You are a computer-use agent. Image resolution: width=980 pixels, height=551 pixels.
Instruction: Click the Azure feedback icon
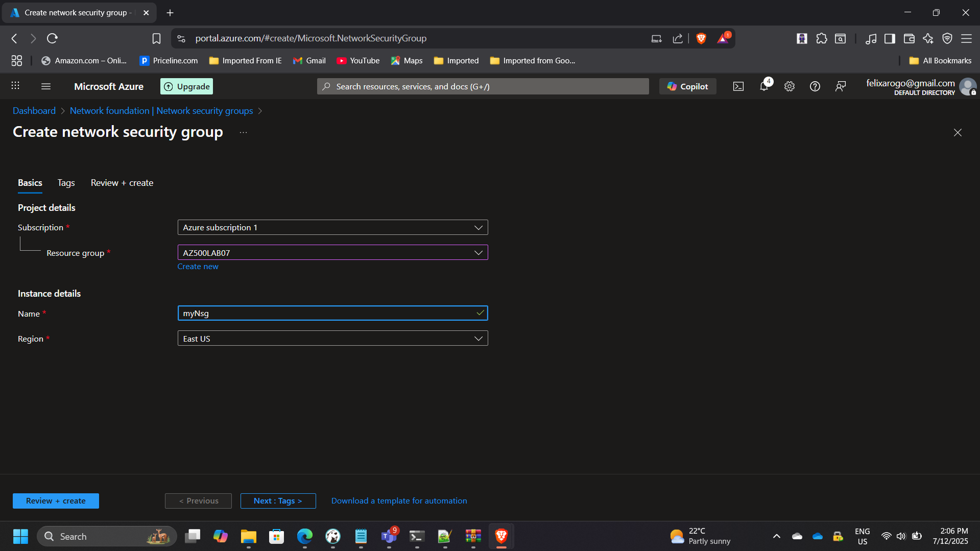tap(841, 87)
